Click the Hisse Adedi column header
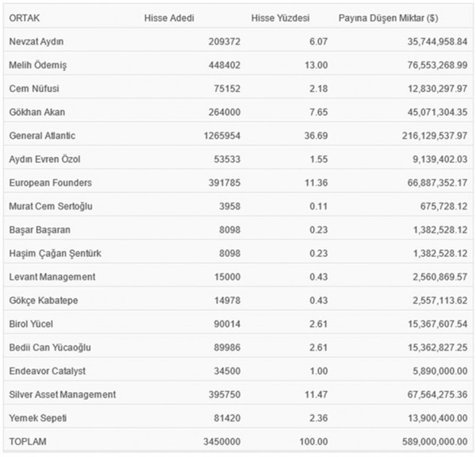This screenshot has height=457, width=476. [x=169, y=17]
